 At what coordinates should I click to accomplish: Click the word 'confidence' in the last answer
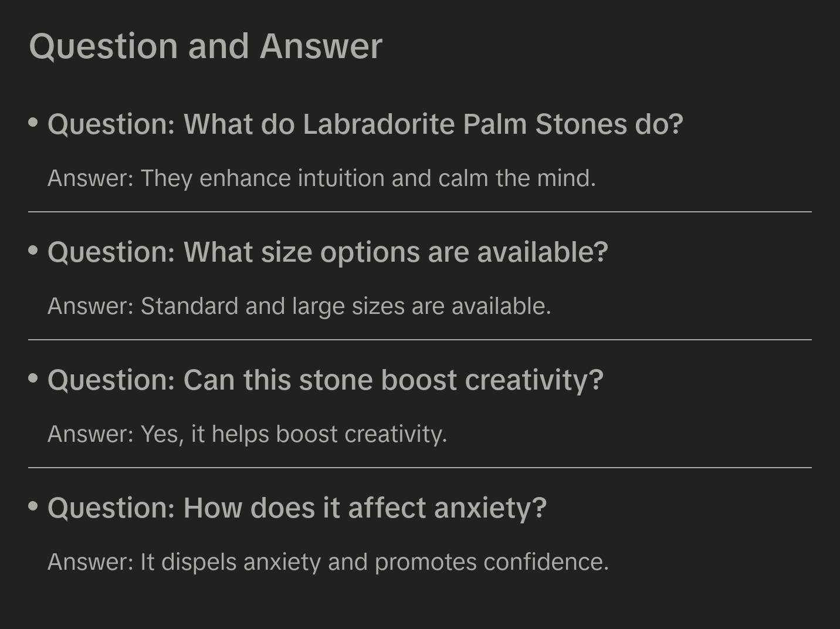pyautogui.click(x=546, y=562)
